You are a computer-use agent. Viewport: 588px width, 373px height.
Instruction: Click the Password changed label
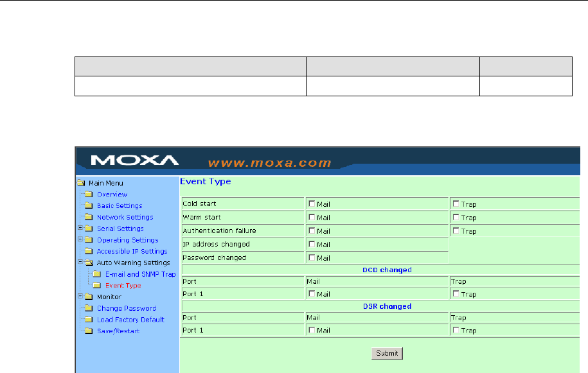coord(215,257)
